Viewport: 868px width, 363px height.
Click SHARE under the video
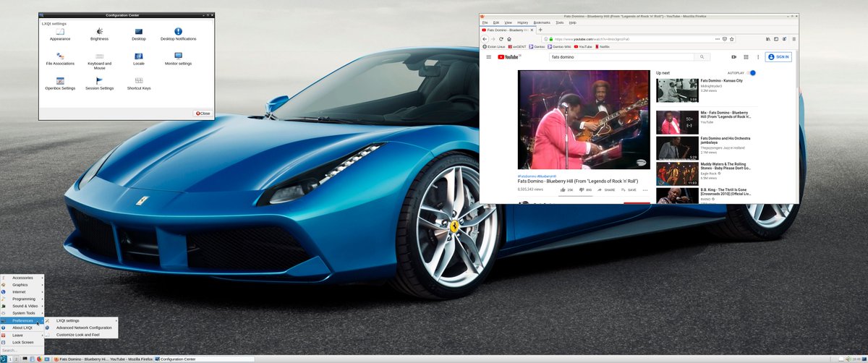(606, 189)
